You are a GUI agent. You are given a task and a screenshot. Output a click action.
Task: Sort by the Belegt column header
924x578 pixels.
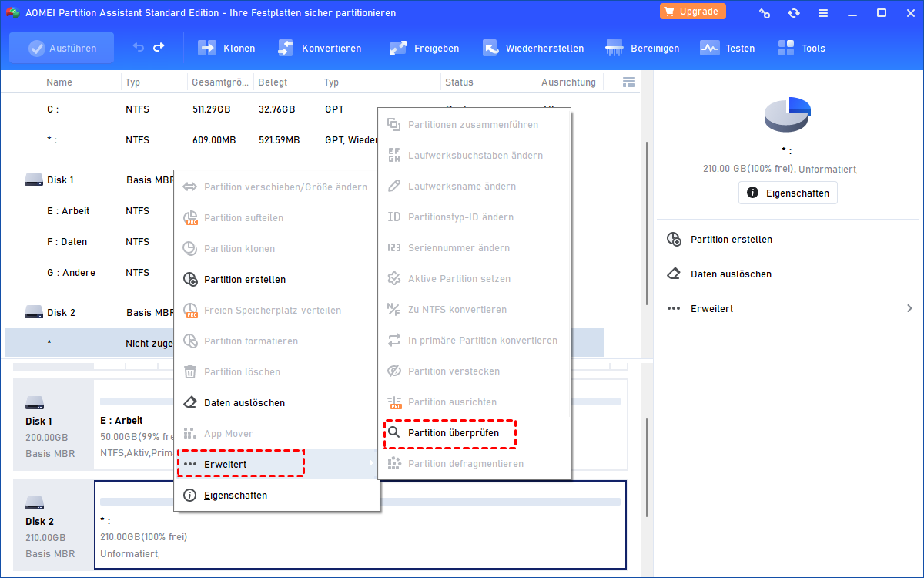pyautogui.click(x=273, y=82)
